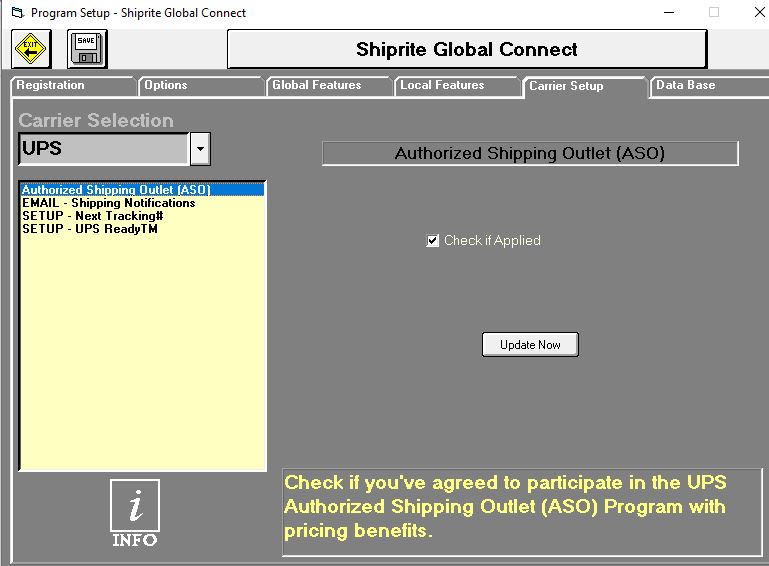Pick SETUP - UPS ReadyTM list entry
This screenshot has width=769, height=566.
tap(142, 229)
